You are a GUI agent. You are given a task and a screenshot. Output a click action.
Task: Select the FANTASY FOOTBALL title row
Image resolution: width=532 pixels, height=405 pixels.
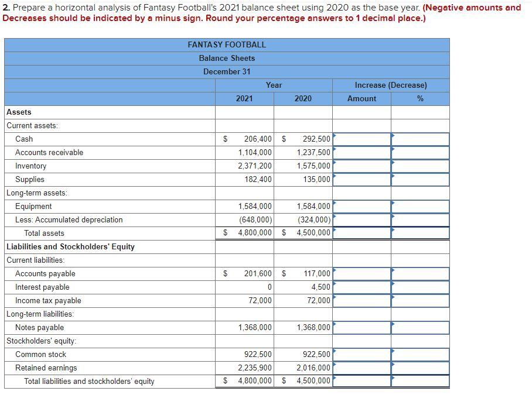point(227,44)
